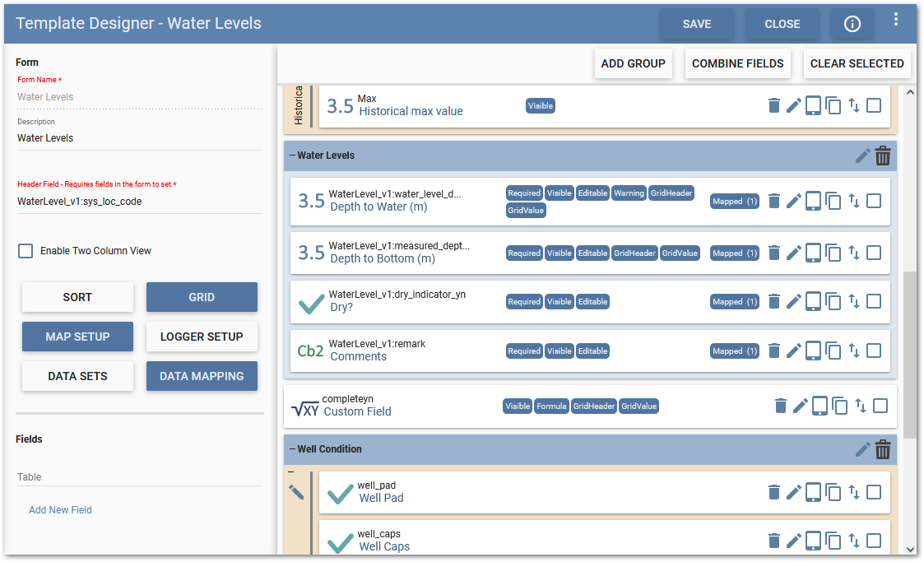
Task: Reorder the Depth to Water field
Action: point(854,201)
